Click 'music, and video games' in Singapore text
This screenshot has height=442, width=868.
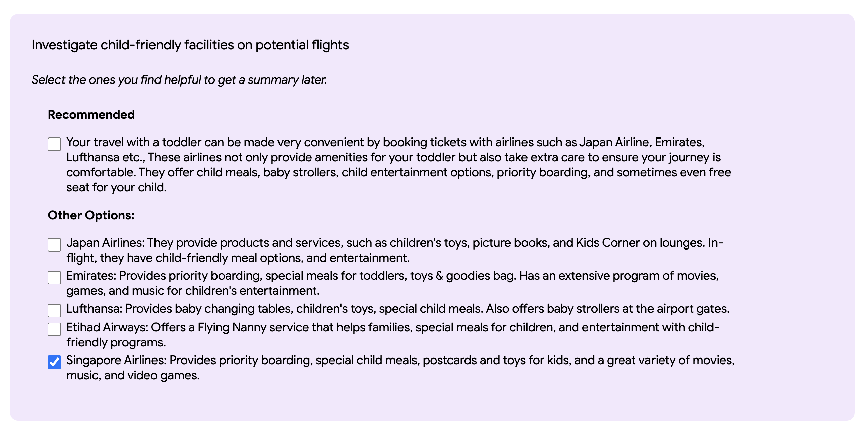pyautogui.click(x=133, y=375)
